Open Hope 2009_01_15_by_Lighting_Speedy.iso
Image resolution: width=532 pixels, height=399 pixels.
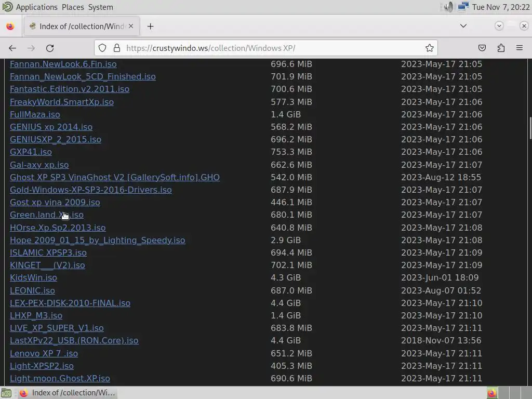pyautogui.click(x=97, y=241)
